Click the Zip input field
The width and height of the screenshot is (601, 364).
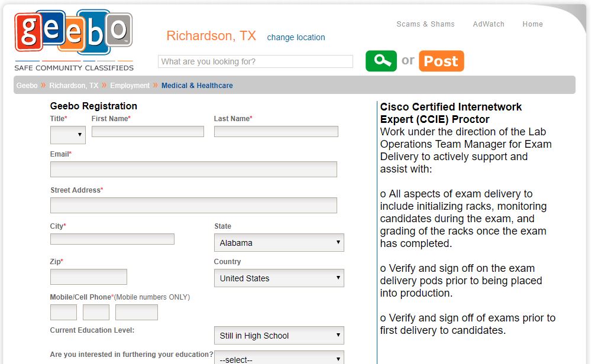(x=89, y=277)
